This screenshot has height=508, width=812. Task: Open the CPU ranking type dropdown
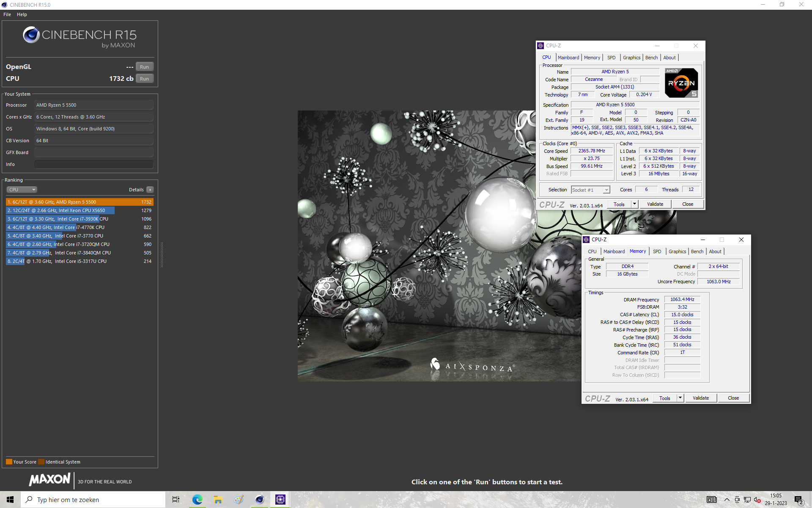pos(22,190)
